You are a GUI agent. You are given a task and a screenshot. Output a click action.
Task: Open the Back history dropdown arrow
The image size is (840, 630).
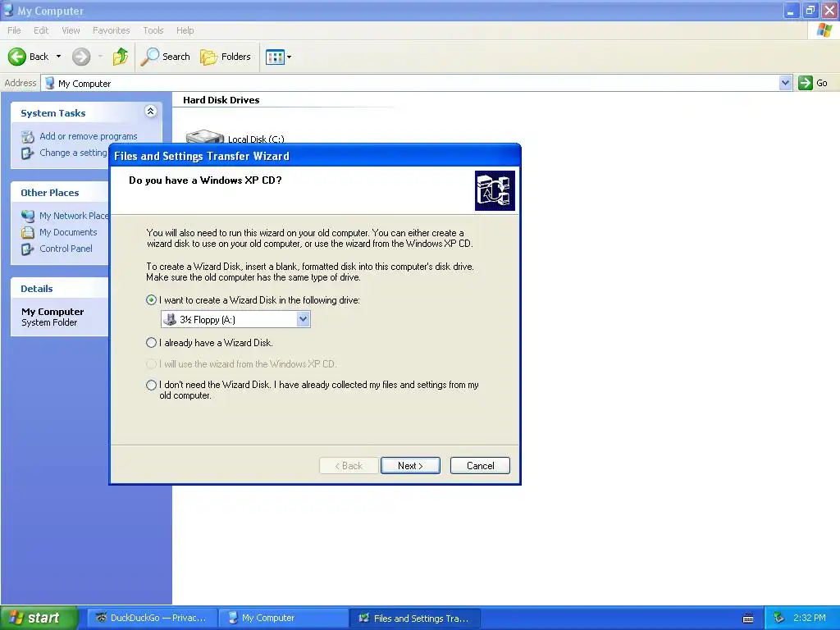[x=58, y=57]
